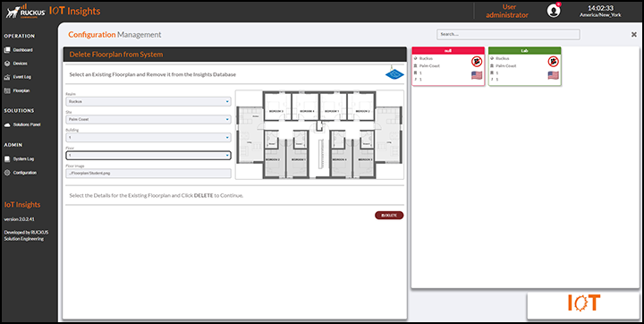Go to Event Log page
This screenshot has width=644, height=324.
[21, 77]
